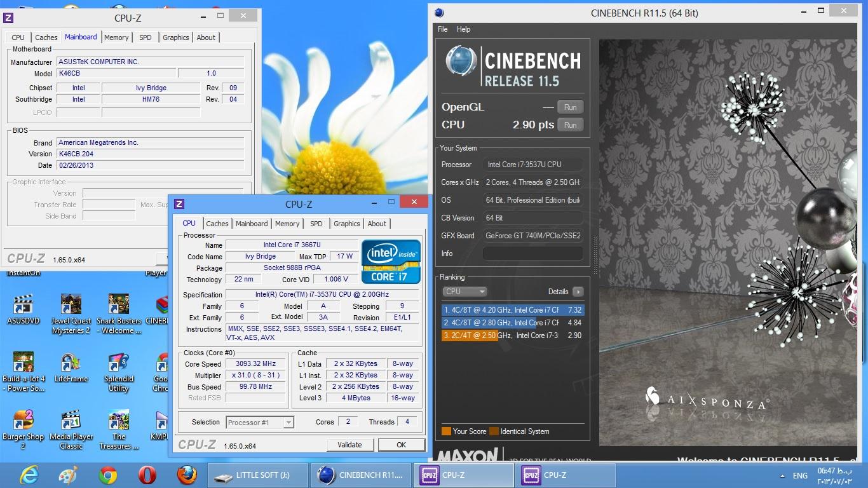Screen dimensions: 868x488
Task: Click CPU-Z mainboard window title icon
Action: (x=9, y=18)
